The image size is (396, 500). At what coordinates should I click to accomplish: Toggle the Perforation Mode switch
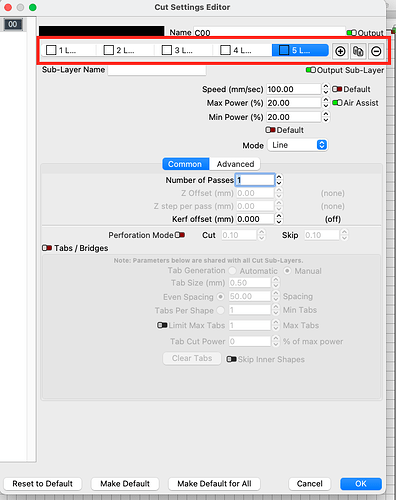point(180,235)
